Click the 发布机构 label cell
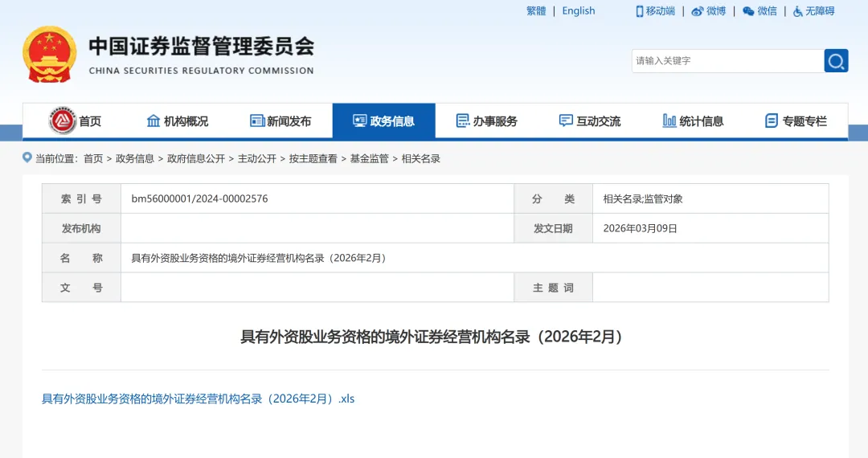Screen dimensions: 868x458 81,228
